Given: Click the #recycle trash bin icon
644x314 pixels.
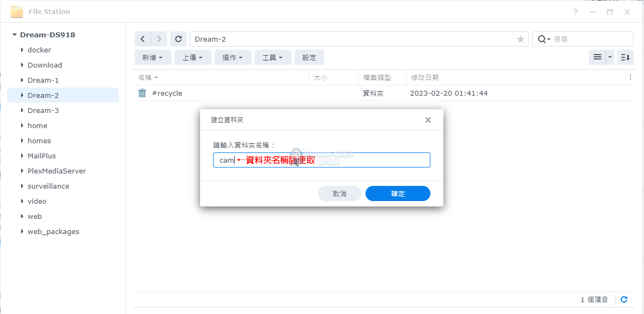Looking at the screenshot, I should pyautogui.click(x=142, y=93).
